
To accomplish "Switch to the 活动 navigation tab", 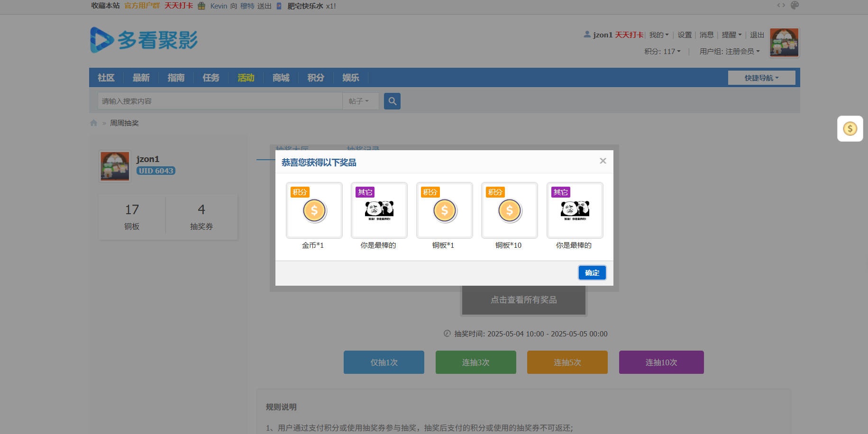I will tap(246, 78).
